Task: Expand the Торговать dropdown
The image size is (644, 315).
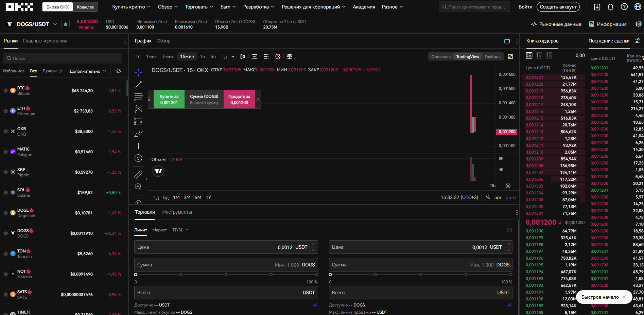Action: coord(199,7)
